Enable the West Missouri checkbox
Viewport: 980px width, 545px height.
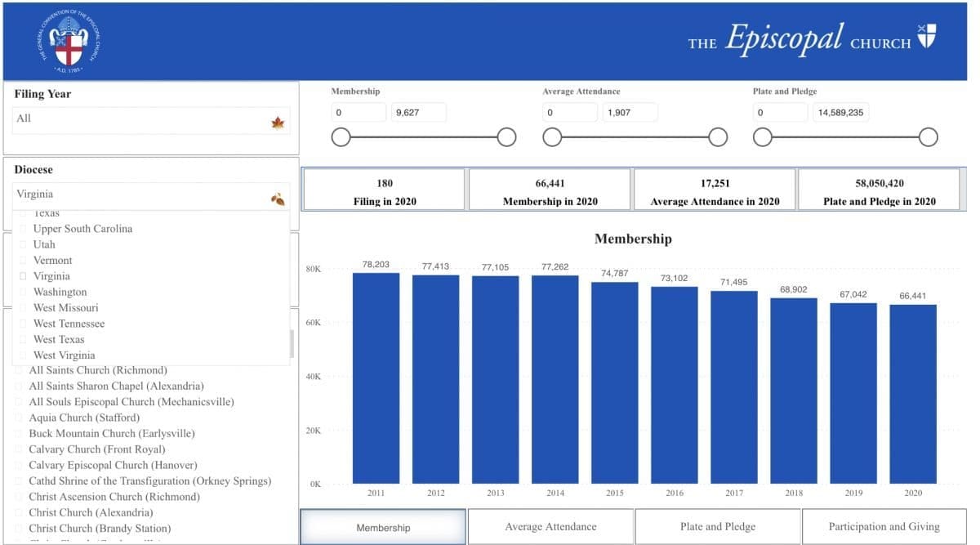24,308
